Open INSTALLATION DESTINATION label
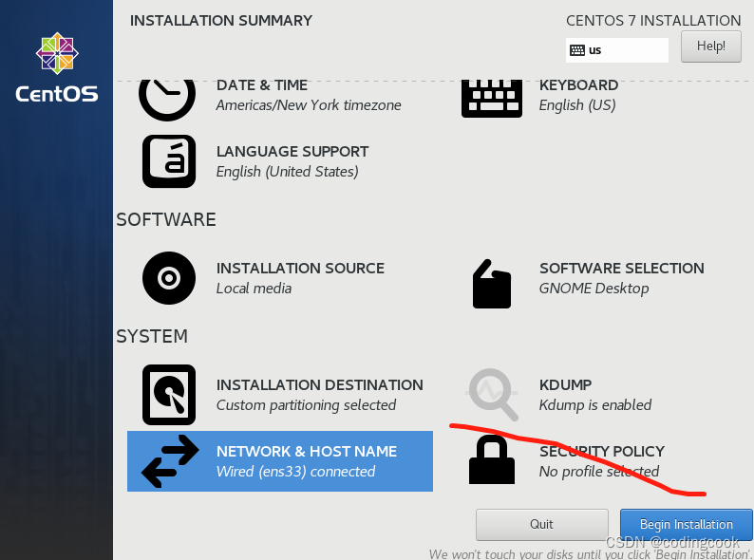Image resolution: width=754 pixels, height=560 pixels. click(x=319, y=385)
